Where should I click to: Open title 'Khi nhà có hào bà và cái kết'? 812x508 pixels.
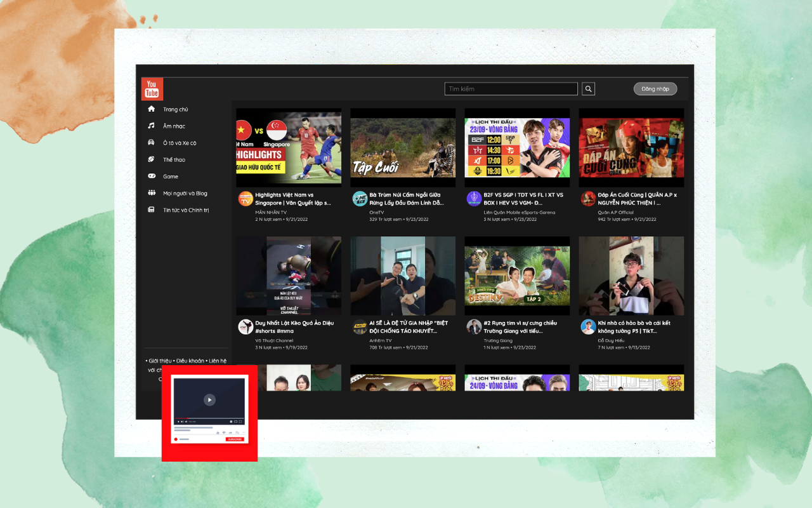coord(634,327)
